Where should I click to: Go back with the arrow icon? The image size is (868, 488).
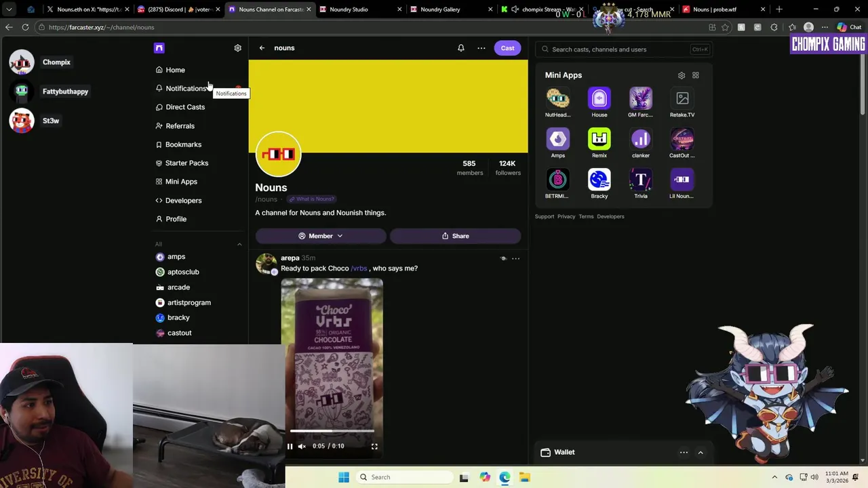262,48
